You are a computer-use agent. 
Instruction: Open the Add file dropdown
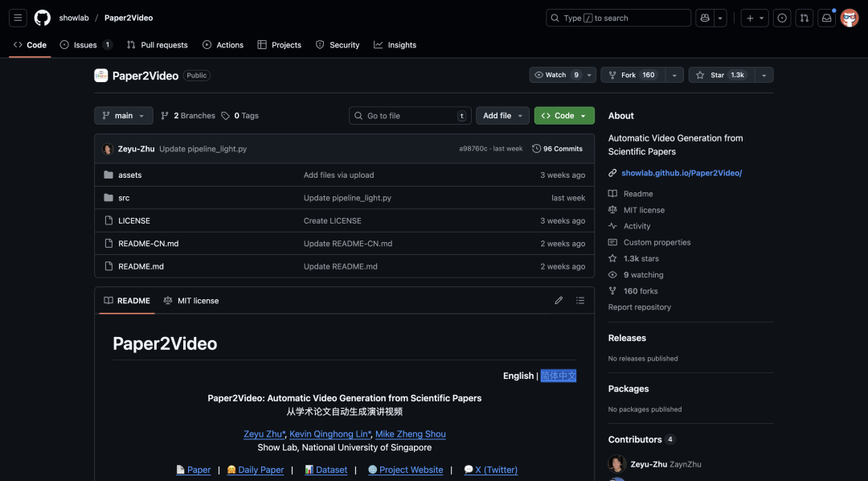pos(502,115)
